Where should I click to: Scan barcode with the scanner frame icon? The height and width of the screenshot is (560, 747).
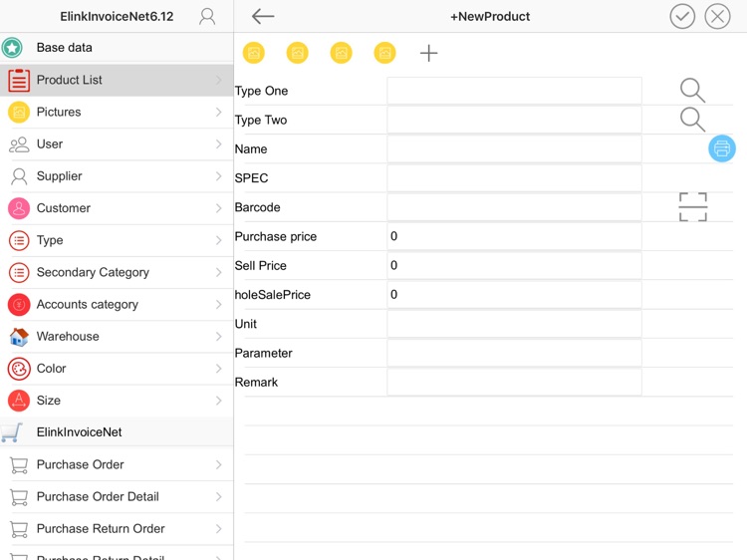[x=692, y=207]
